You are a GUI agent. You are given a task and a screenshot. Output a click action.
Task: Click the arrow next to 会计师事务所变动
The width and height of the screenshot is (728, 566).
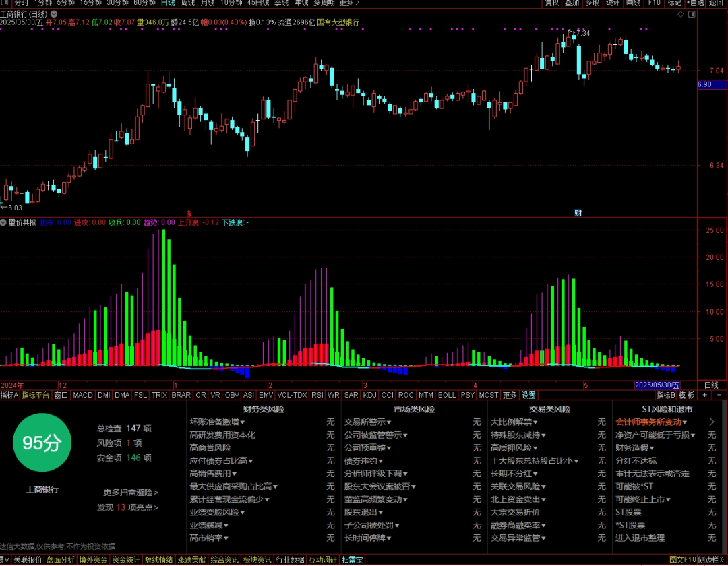click(712, 422)
